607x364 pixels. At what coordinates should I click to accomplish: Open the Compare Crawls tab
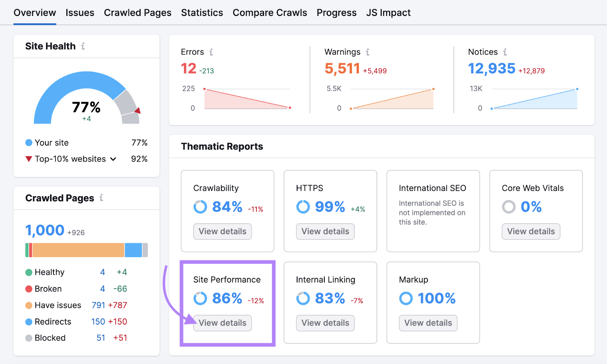point(270,12)
